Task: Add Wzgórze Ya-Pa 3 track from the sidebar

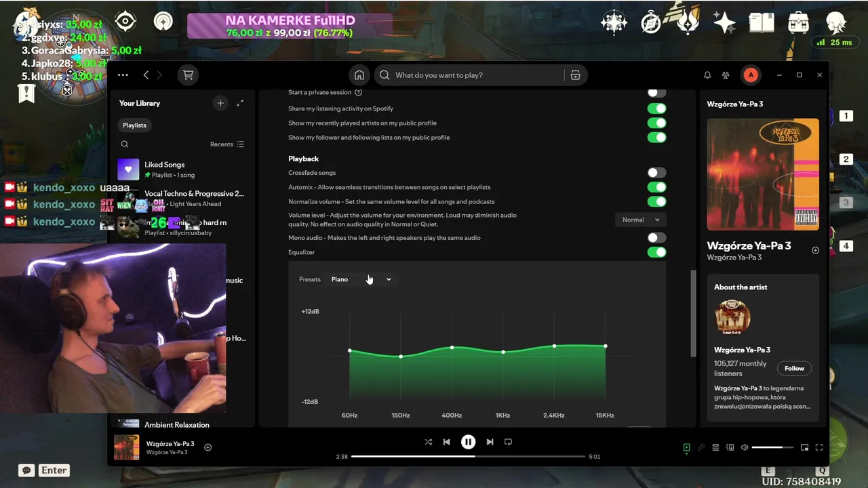Action: click(x=815, y=250)
